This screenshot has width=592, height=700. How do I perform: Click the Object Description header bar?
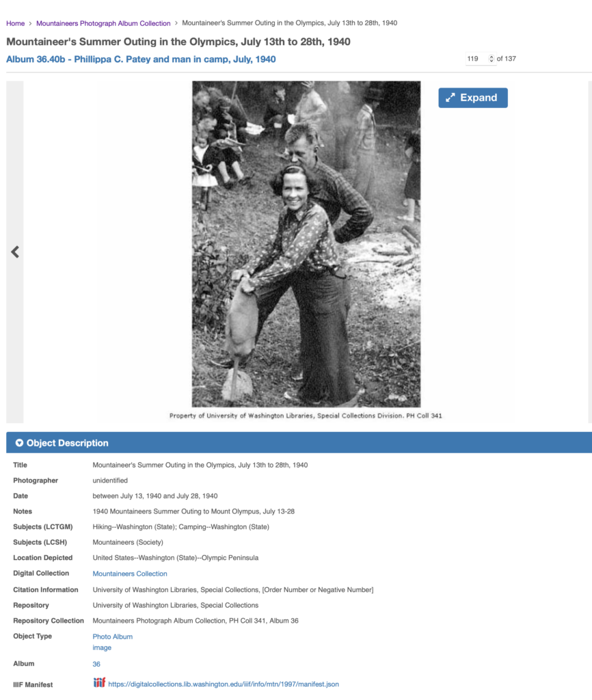[299, 443]
